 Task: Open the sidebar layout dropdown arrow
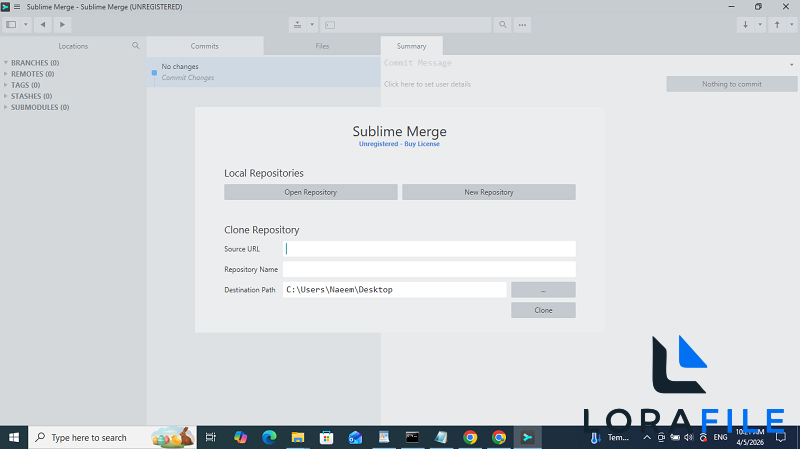(x=26, y=24)
